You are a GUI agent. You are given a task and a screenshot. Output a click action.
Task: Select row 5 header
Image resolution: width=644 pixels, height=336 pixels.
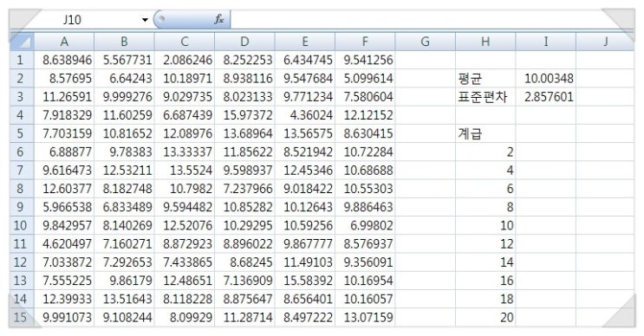22,133
